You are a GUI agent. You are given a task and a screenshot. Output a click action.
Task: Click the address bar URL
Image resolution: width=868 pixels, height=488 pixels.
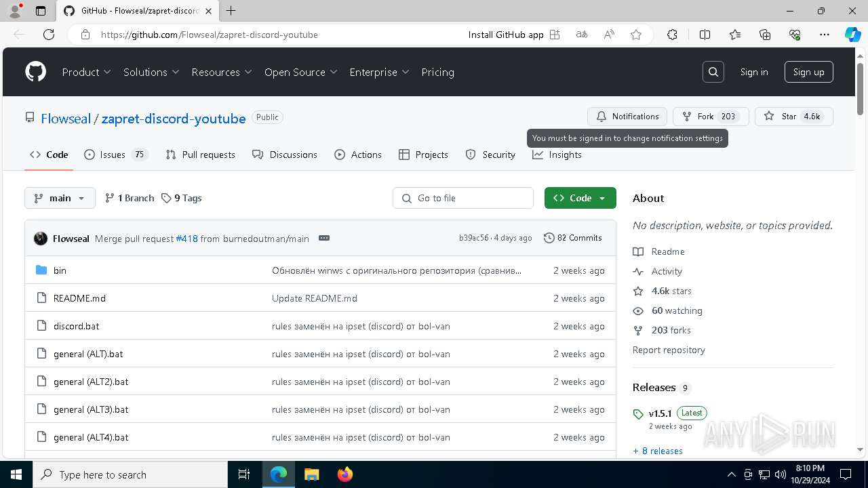tap(209, 35)
